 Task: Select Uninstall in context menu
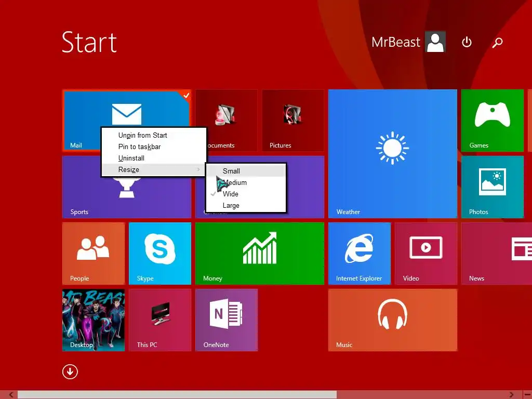pyautogui.click(x=154, y=158)
